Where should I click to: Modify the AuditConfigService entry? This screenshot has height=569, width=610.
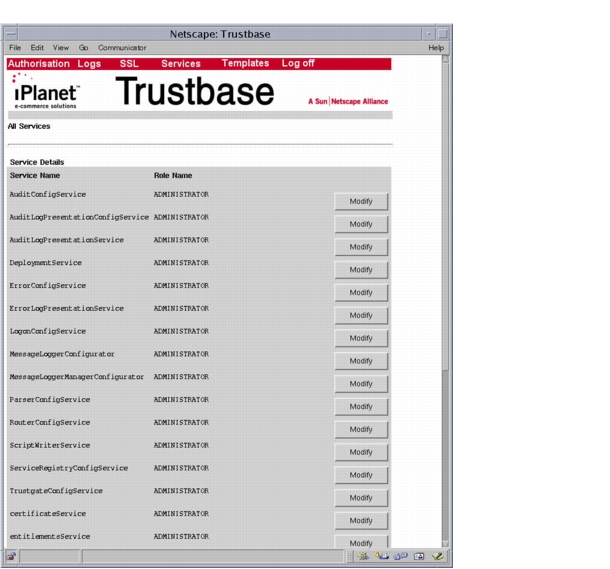tap(361, 201)
